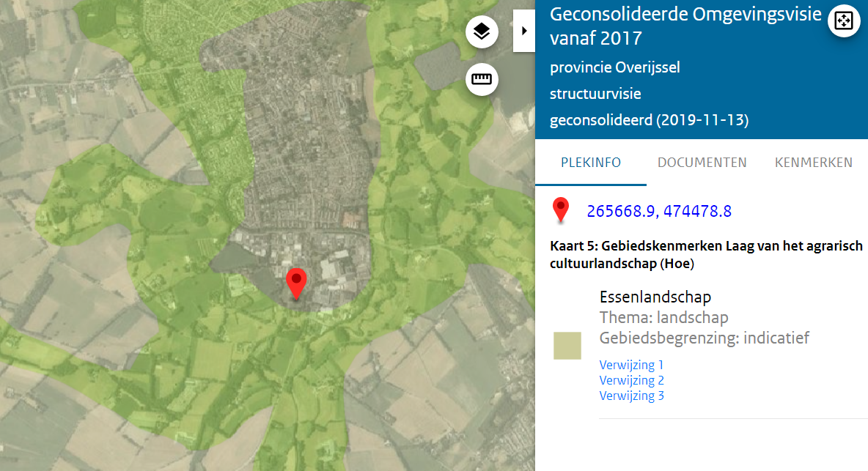Click the red location pin on map
Screen dimensions: 868x471
click(x=296, y=283)
